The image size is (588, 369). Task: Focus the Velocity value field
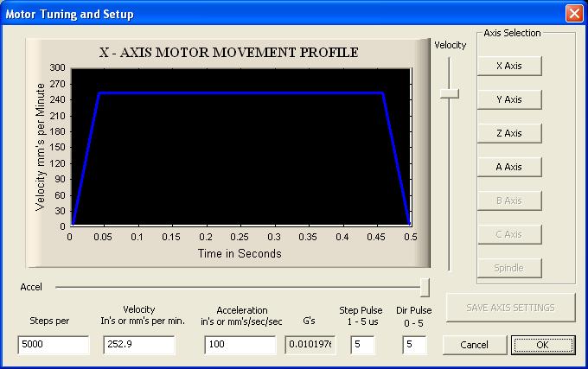point(139,345)
